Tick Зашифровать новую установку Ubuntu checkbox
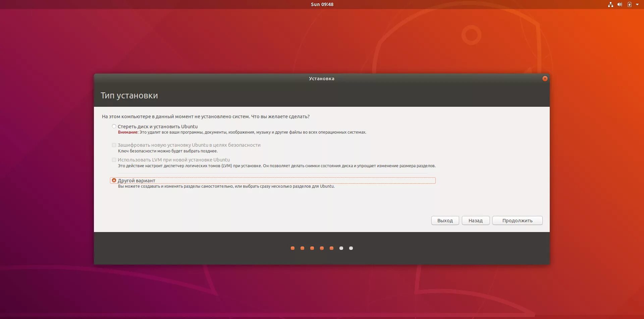This screenshot has width=644, height=319. click(114, 145)
